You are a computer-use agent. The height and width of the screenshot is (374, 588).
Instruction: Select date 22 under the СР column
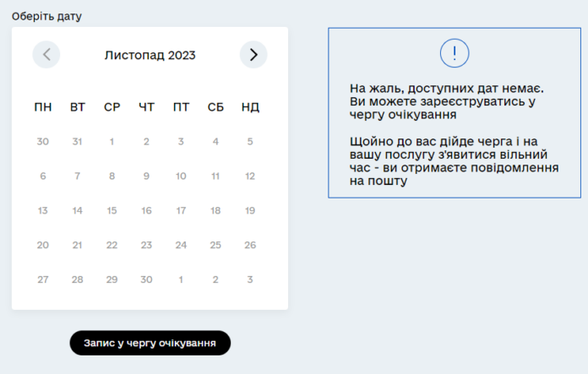[x=112, y=246]
